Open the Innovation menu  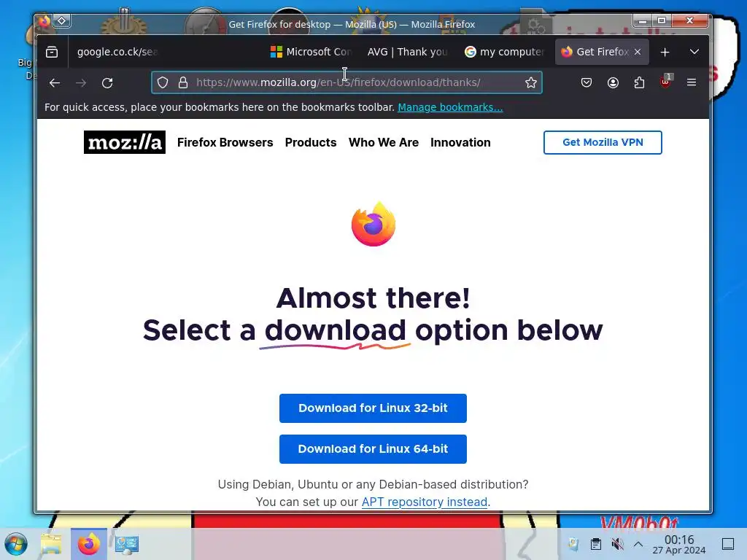tap(461, 142)
